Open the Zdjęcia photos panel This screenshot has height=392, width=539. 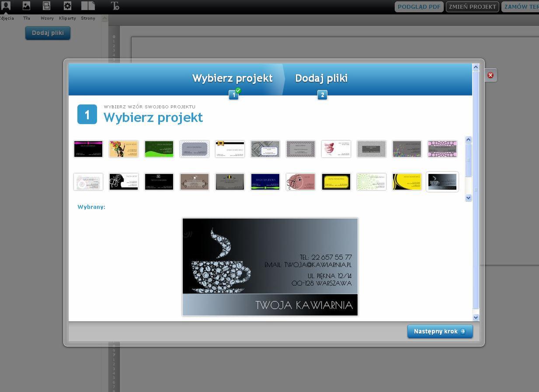point(6,7)
